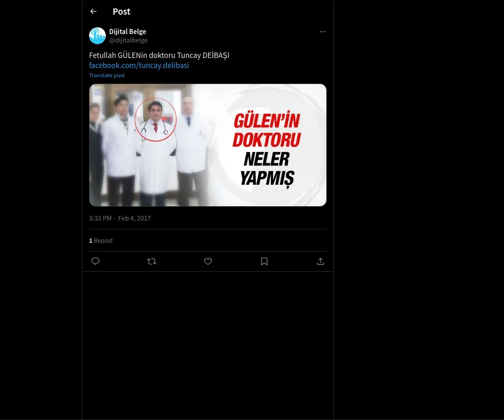Viewport: 504px width, 420px height.
Task: Share the post via upload icon
Action: [x=320, y=261]
